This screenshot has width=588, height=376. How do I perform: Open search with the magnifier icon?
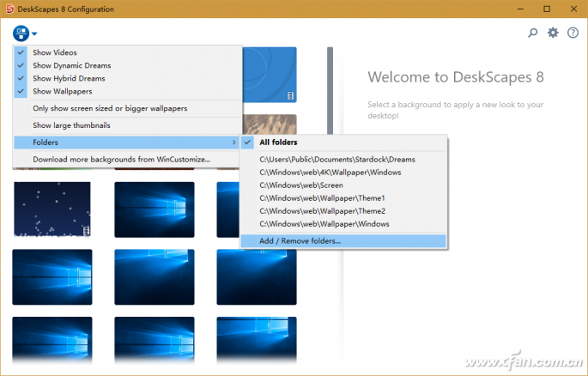532,33
